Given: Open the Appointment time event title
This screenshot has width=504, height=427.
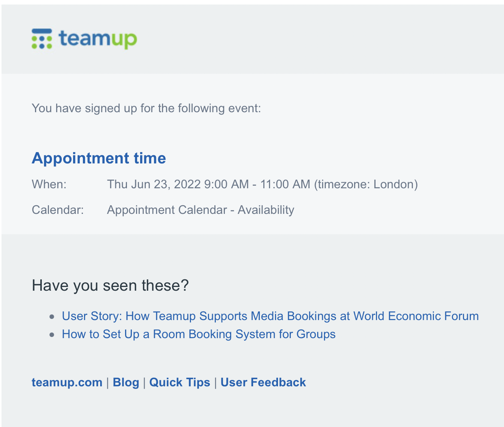Looking at the screenshot, I should (x=99, y=158).
